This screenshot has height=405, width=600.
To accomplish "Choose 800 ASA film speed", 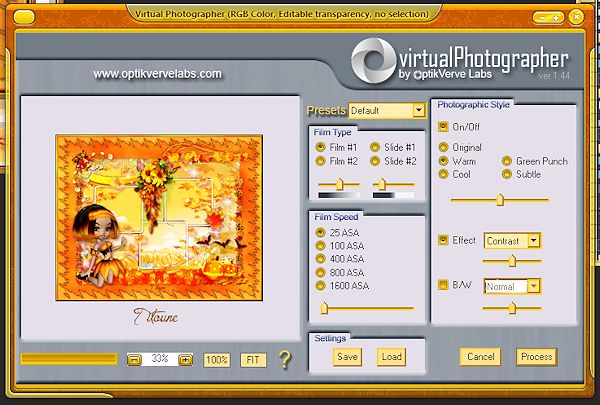I will [x=320, y=272].
